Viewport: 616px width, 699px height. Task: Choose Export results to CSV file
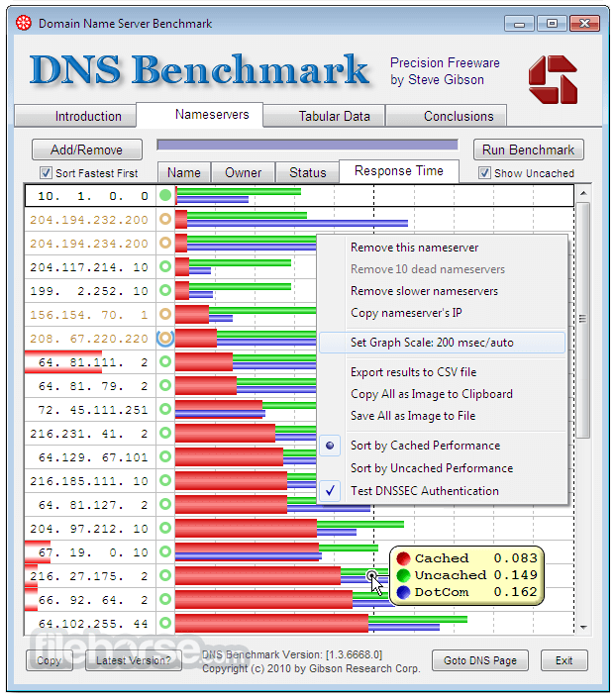[x=414, y=372]
